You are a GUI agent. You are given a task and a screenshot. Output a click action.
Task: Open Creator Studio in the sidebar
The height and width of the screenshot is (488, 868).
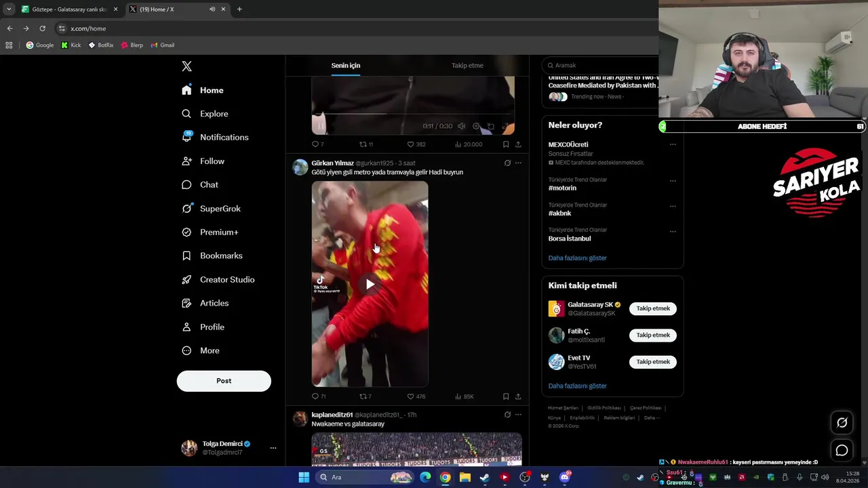tap(218, 279)
